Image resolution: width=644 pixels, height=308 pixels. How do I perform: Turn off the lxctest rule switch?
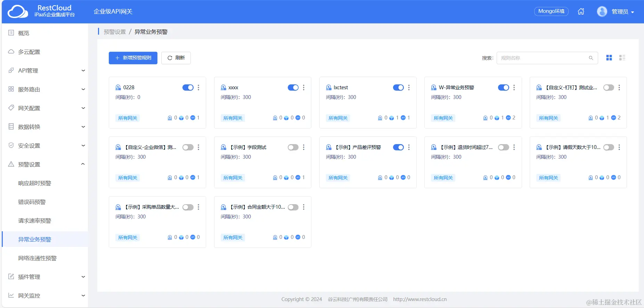tap(399, 88)
